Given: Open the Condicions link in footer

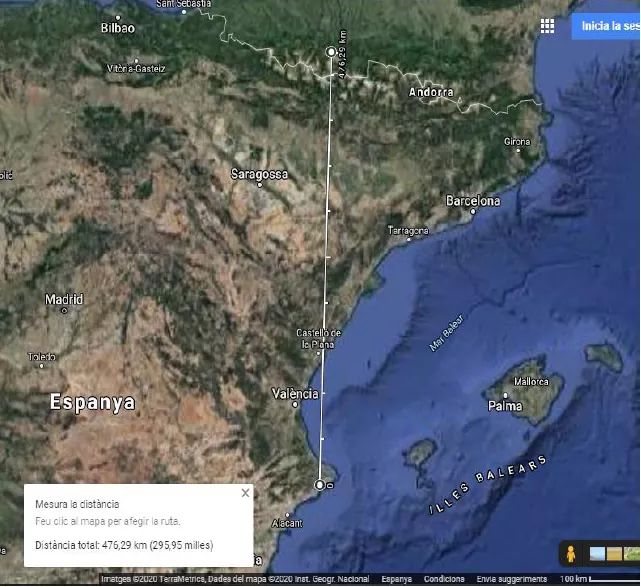Looking at the screenshot, I should [443, 579].
